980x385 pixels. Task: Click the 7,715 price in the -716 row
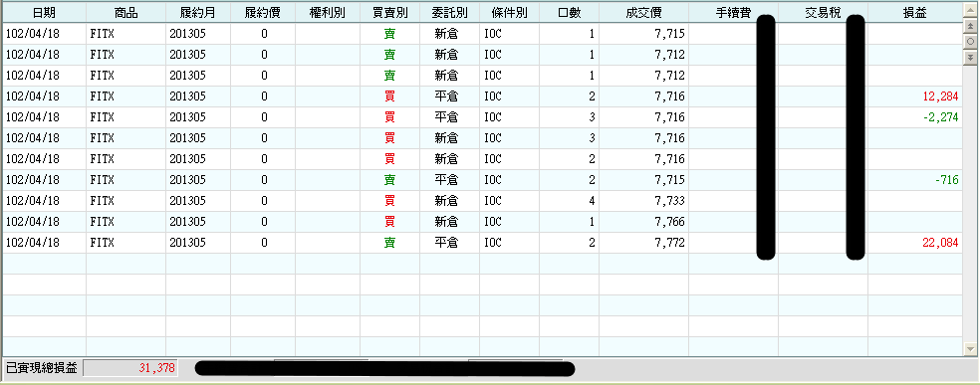(670, 180)
